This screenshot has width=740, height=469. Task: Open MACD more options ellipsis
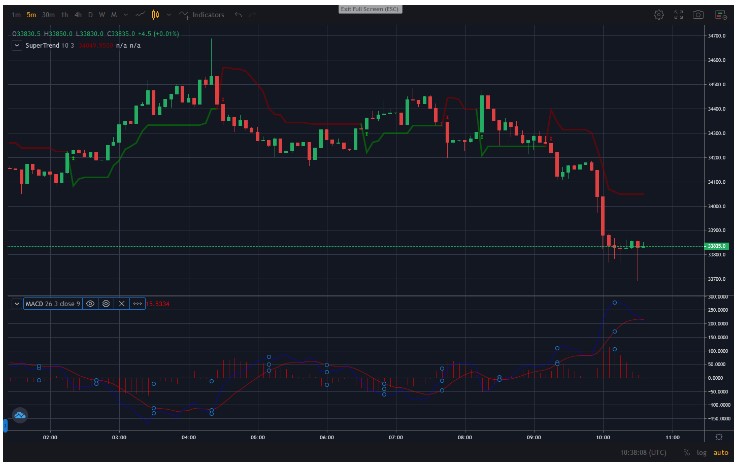pos(137,304)
